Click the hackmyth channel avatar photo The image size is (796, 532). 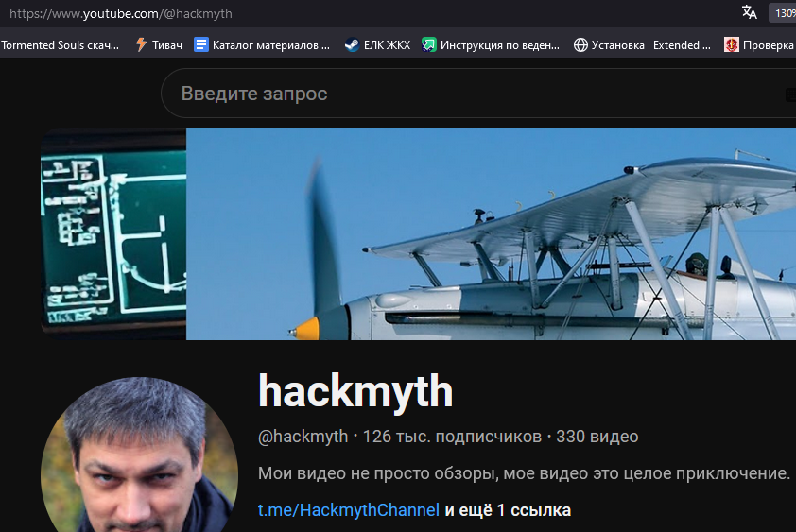pyautogui.click(x=139, y=455)
